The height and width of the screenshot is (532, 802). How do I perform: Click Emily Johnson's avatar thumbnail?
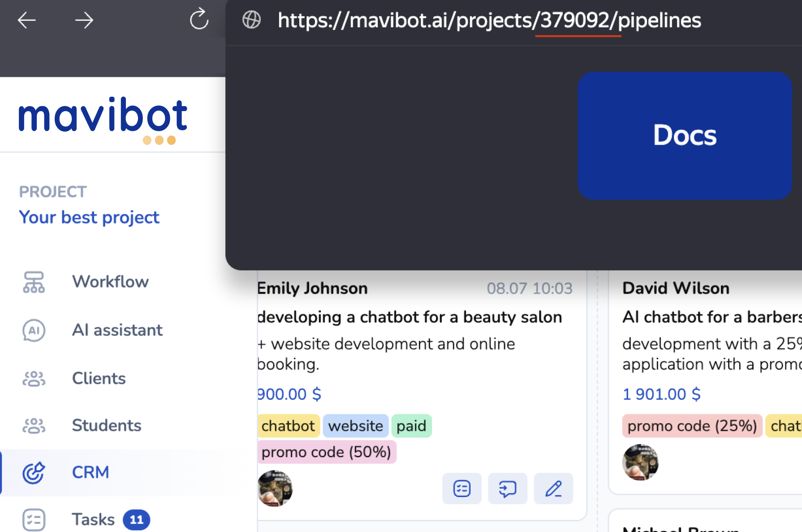tap(275, 489)
